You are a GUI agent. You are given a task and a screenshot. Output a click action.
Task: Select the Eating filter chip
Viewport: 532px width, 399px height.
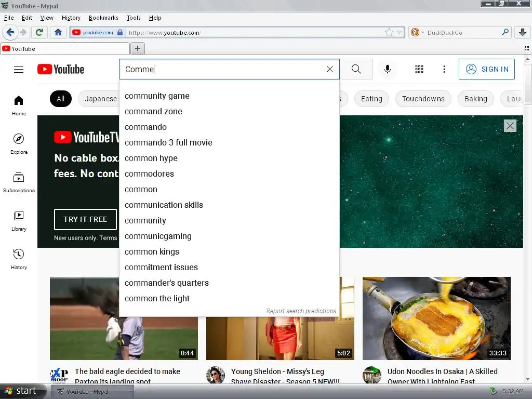(371, 99)
